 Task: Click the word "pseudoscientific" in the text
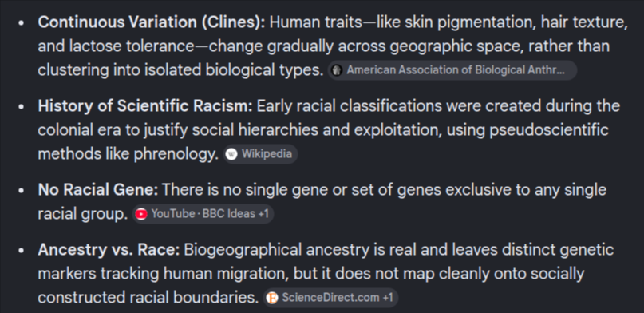[549, 130]
